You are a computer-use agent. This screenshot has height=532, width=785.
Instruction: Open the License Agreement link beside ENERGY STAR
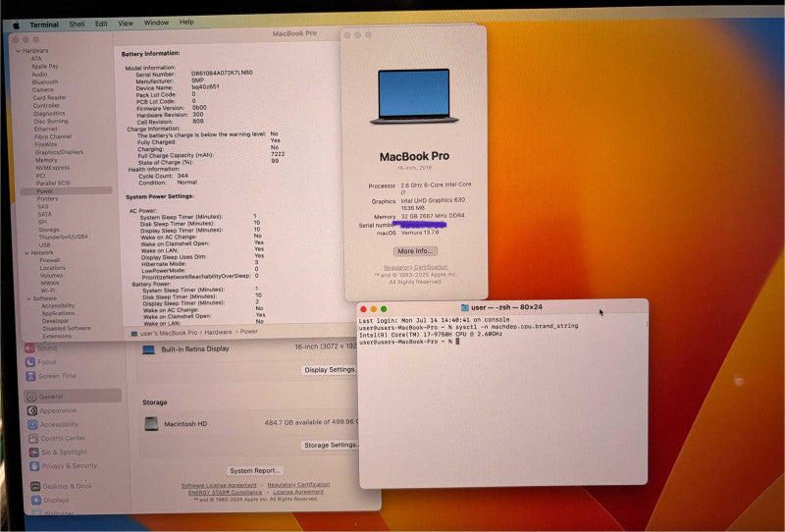point(298,492)
